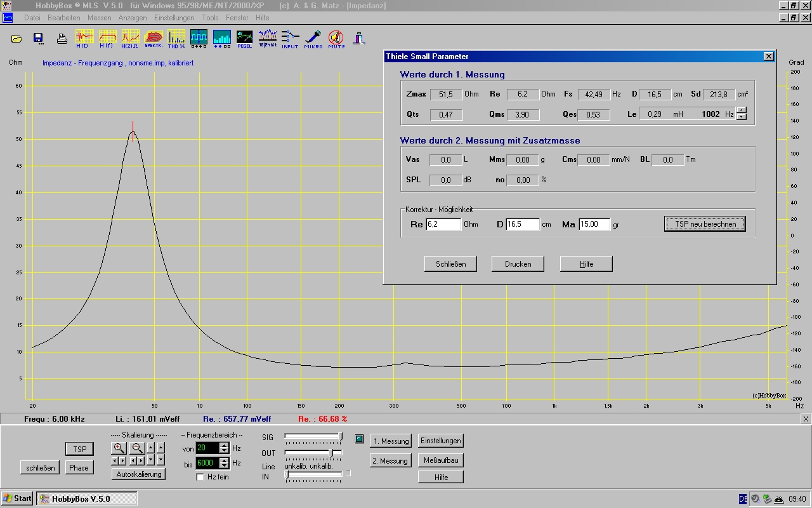Open the Messen menu

[x=99, y=18]
